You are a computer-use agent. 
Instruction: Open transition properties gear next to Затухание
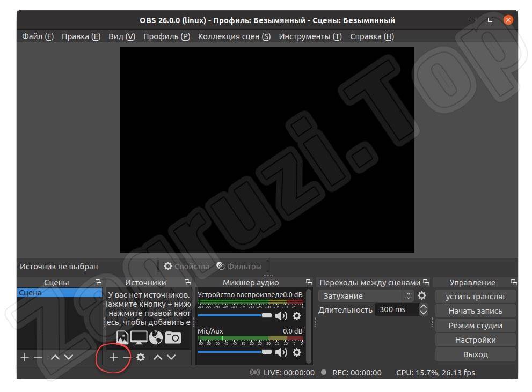422,296
